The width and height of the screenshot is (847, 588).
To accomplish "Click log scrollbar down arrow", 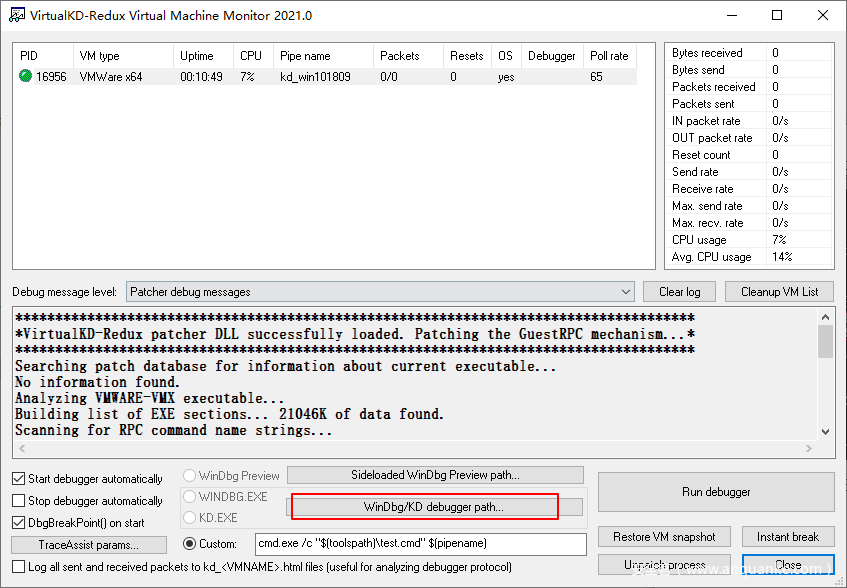I will coord(825,431).
